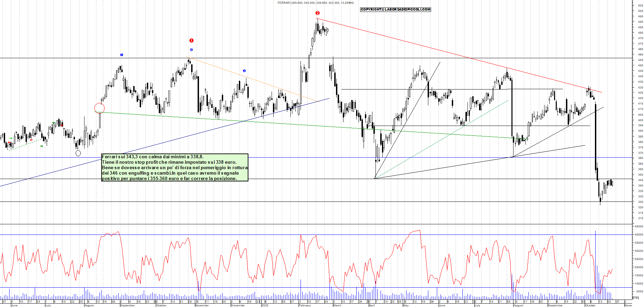Click small black circle below the August low
The width and height of the screenshot is (644, 307).
point(78,153)
